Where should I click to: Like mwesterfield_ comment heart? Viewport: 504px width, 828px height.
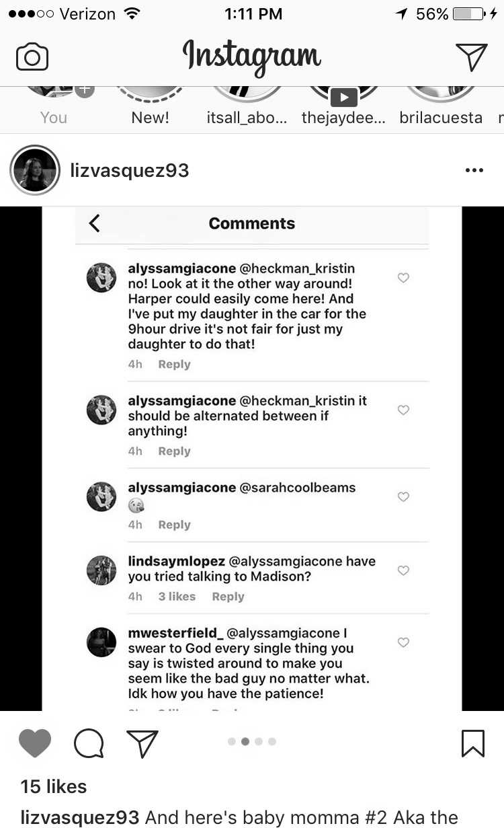coord(403,642)
